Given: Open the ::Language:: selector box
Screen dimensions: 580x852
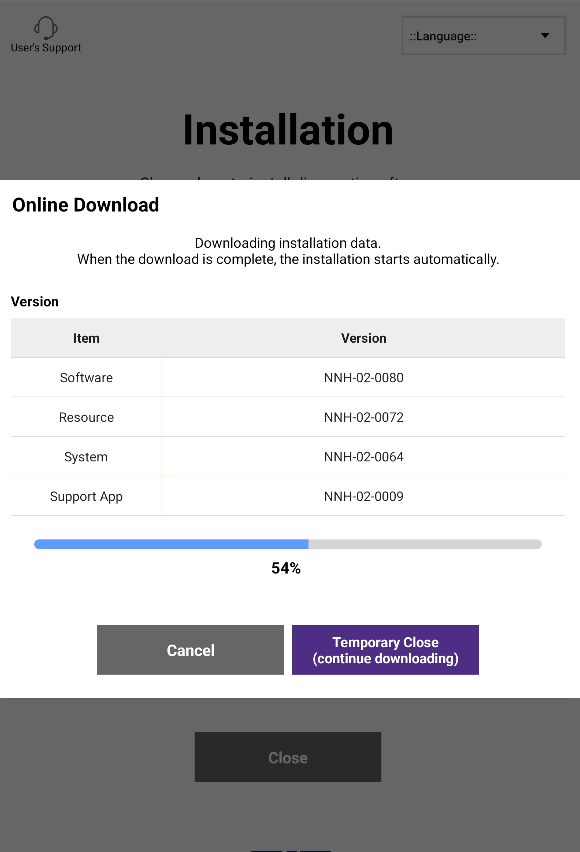Looking at the screenshot, I should click(x=483, y=36).
